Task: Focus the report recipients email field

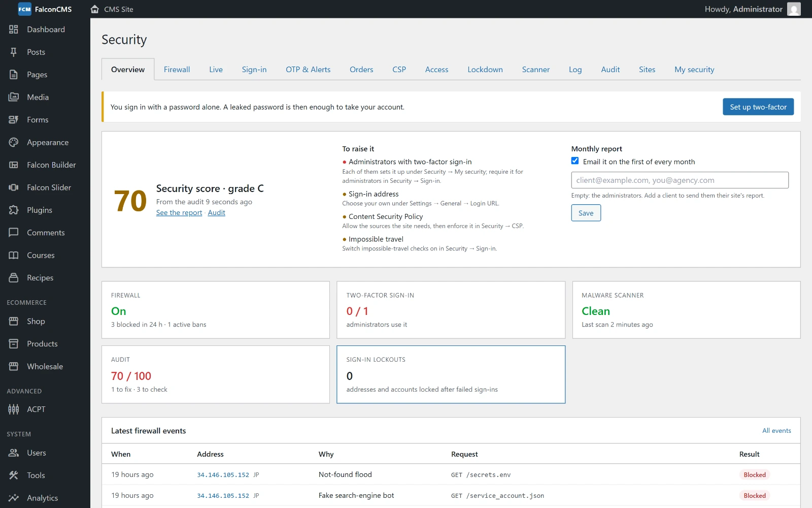Action: 680,180
